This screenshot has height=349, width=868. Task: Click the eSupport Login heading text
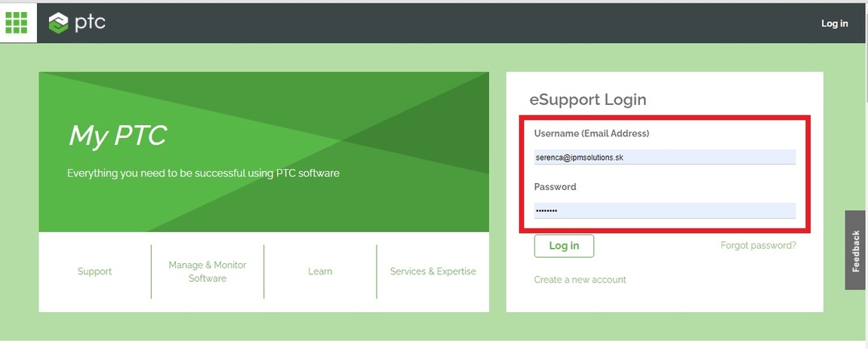588,100
